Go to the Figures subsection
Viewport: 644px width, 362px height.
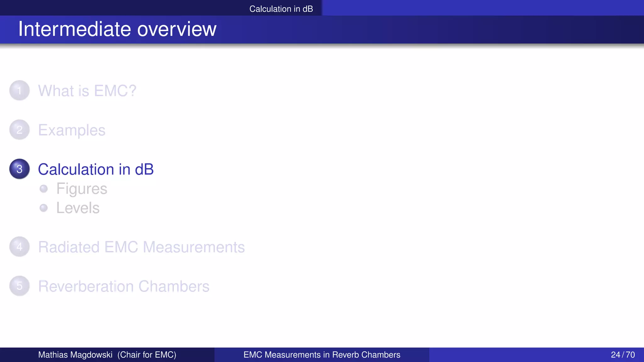coord(82,189)
